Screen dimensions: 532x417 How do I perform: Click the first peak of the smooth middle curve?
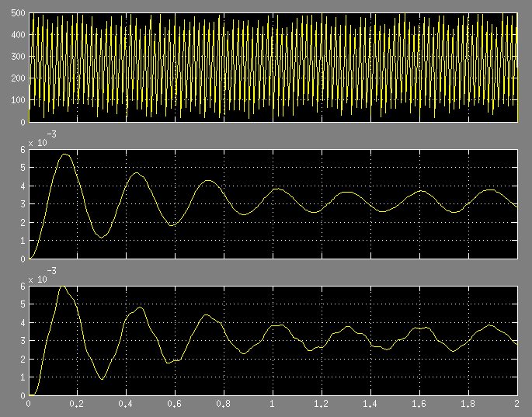(x=64, y=155)
